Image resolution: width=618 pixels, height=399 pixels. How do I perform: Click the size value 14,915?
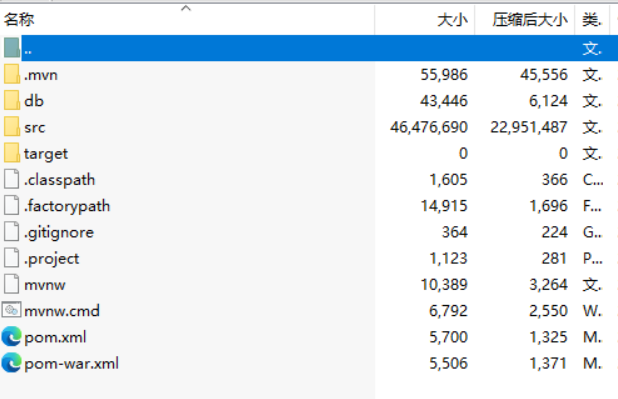(x=444, y=206)
